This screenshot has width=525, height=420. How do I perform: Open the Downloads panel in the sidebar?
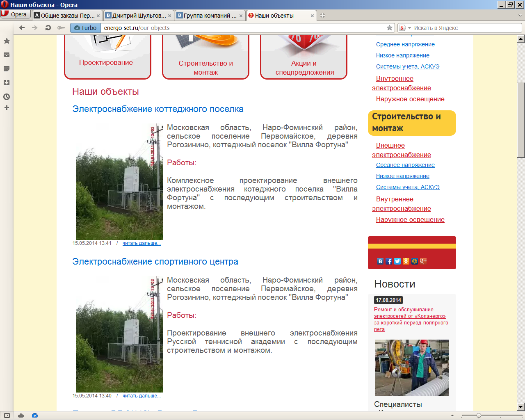(x=7, y=83)
